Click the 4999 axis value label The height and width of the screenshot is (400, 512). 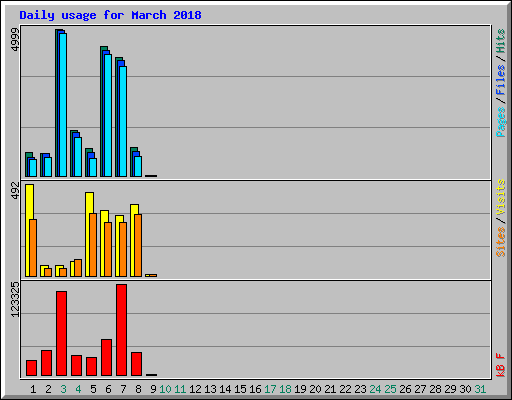15,40
